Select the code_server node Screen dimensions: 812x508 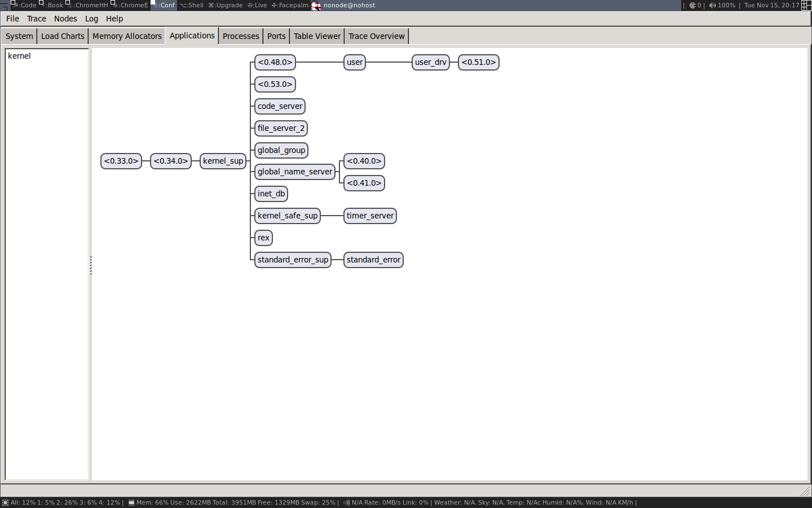coord(280,106)
